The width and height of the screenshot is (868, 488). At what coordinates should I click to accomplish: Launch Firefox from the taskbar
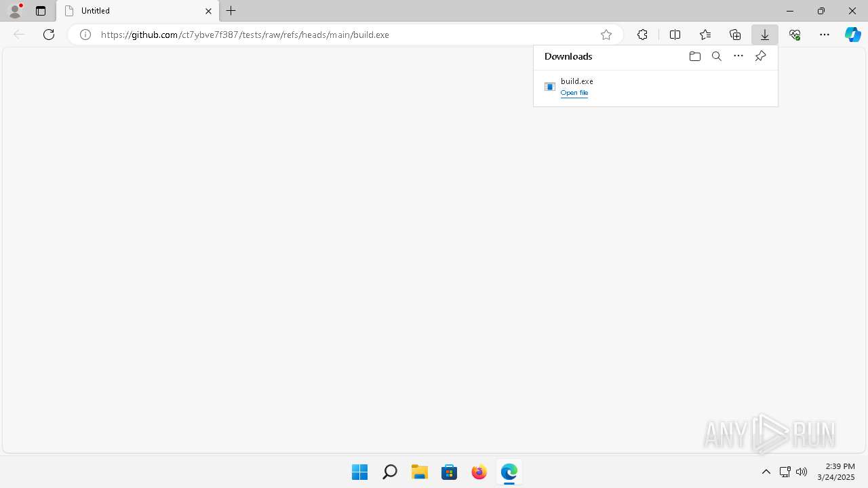(x=479, y=472)
